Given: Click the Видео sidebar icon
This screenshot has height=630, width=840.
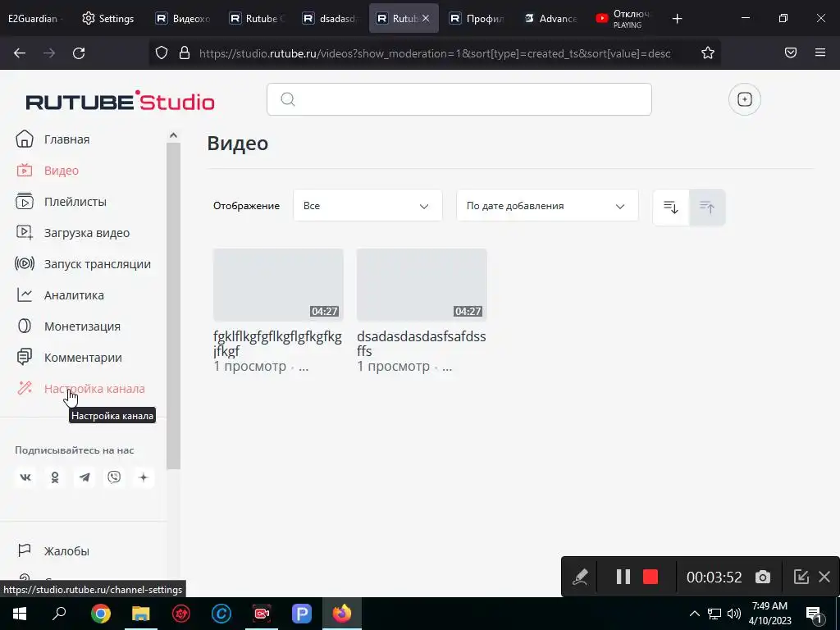Looking at the screenshot, I should pos(24,171).
